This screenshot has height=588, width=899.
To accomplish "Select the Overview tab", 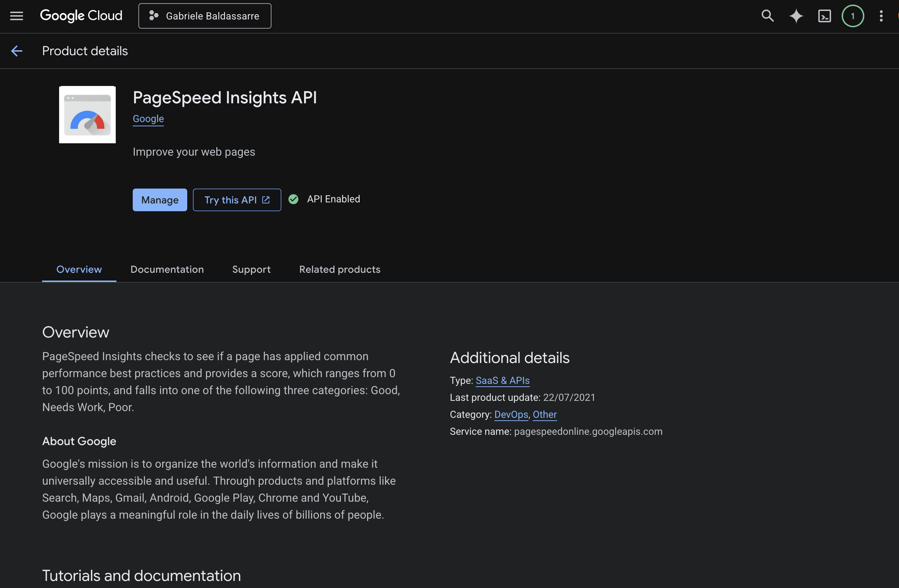I will point(79,269).
